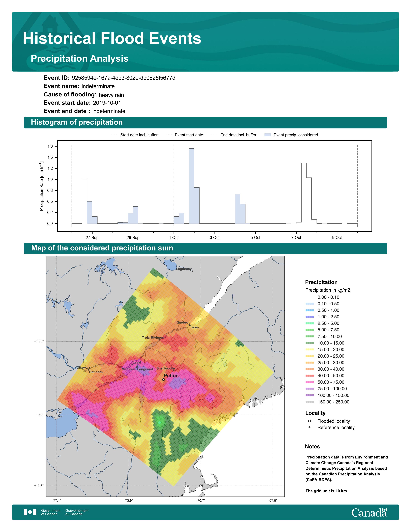
Task: Click the Event start date legend entry
Action: coord(184,135)
